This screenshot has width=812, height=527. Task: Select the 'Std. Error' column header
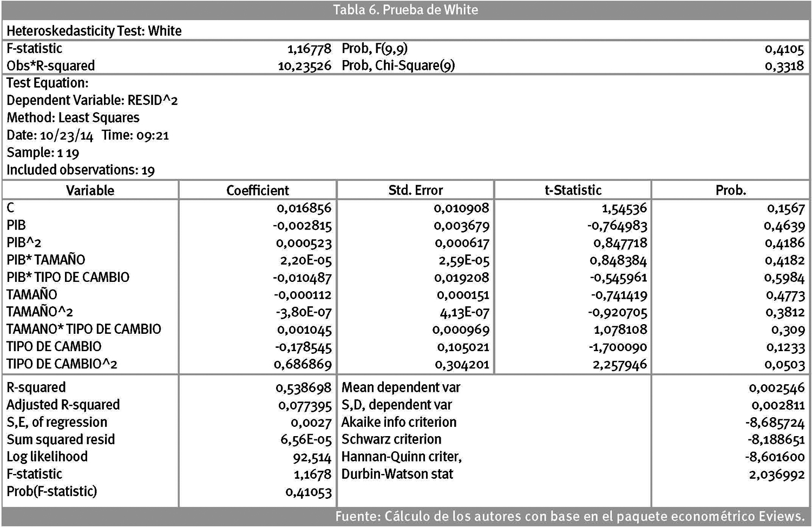(x=415, y=190)
